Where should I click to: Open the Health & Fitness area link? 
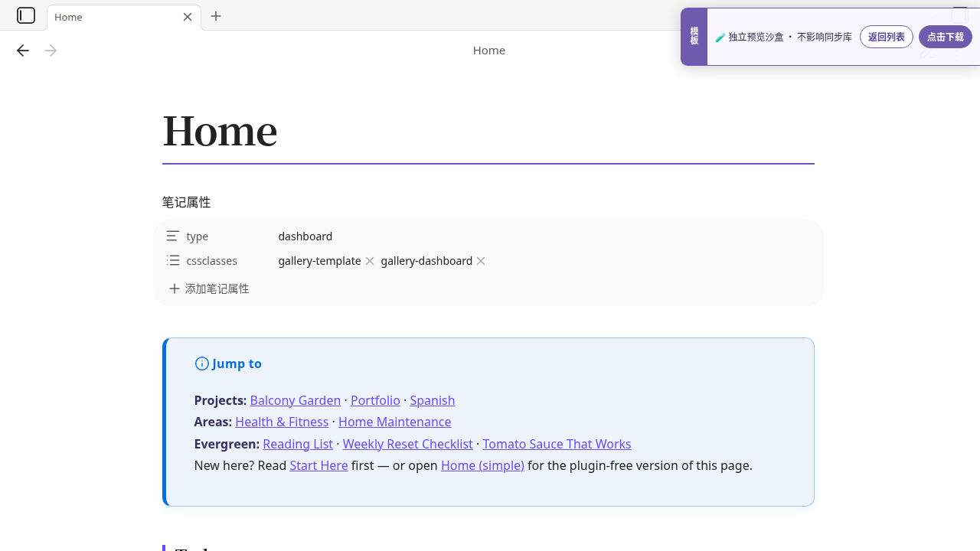click(282, 422)
